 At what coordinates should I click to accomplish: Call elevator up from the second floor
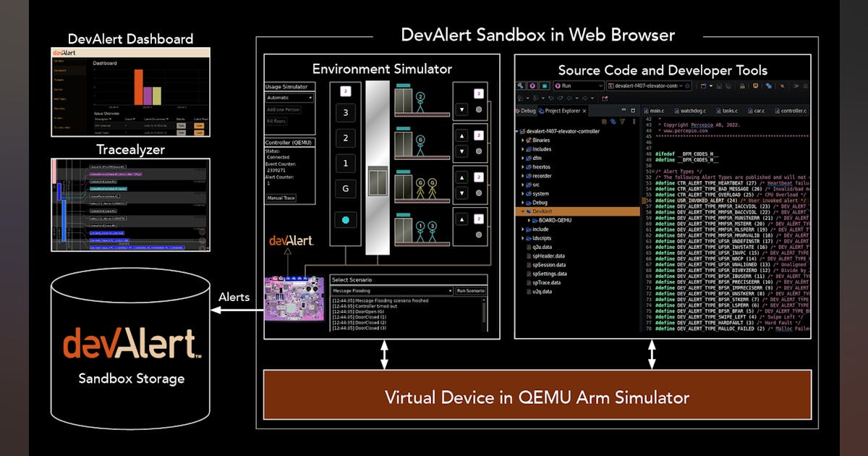pyautogui.click(x=461, y=135)
